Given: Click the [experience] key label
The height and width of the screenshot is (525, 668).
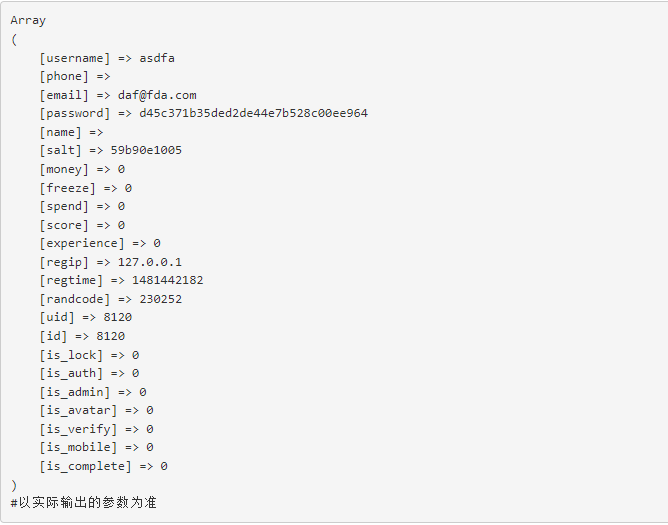Looking at the screenshot, I should [x=82, y=244].
